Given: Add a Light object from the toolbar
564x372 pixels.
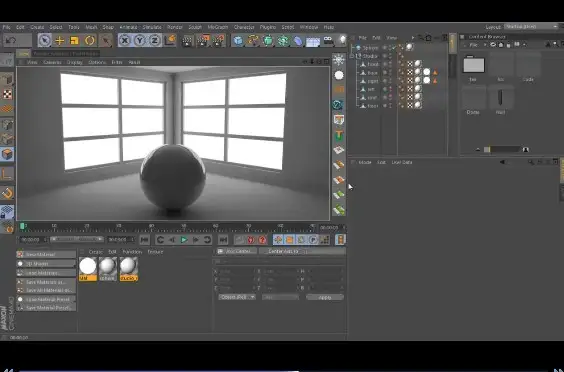Looking at the screenshot, I should tap(342, 40).
